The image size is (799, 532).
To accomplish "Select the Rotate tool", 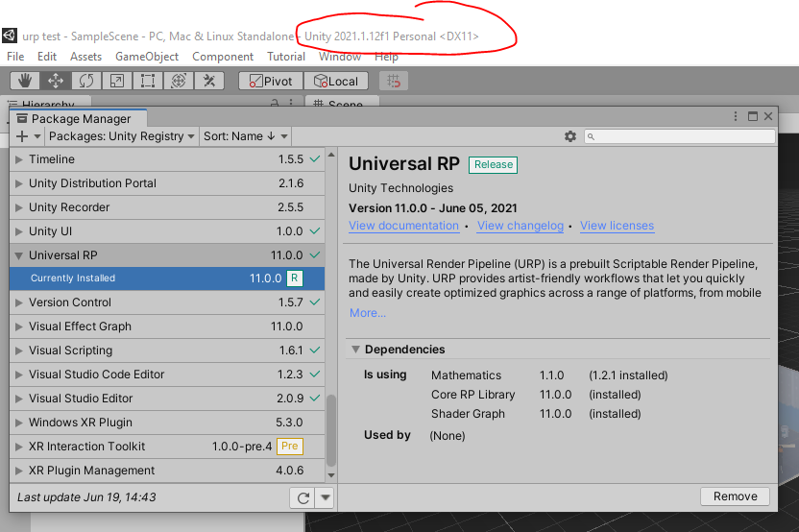I will coord(86,81).
